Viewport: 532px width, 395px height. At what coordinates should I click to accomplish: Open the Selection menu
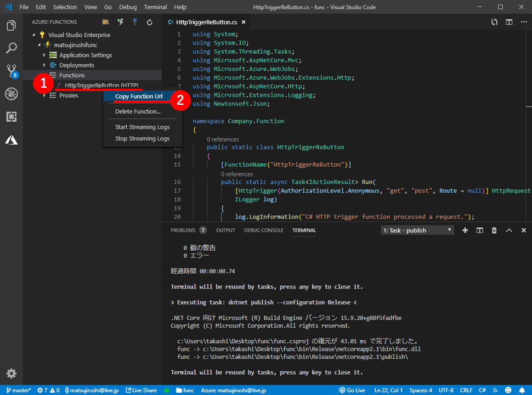[65, 7]
